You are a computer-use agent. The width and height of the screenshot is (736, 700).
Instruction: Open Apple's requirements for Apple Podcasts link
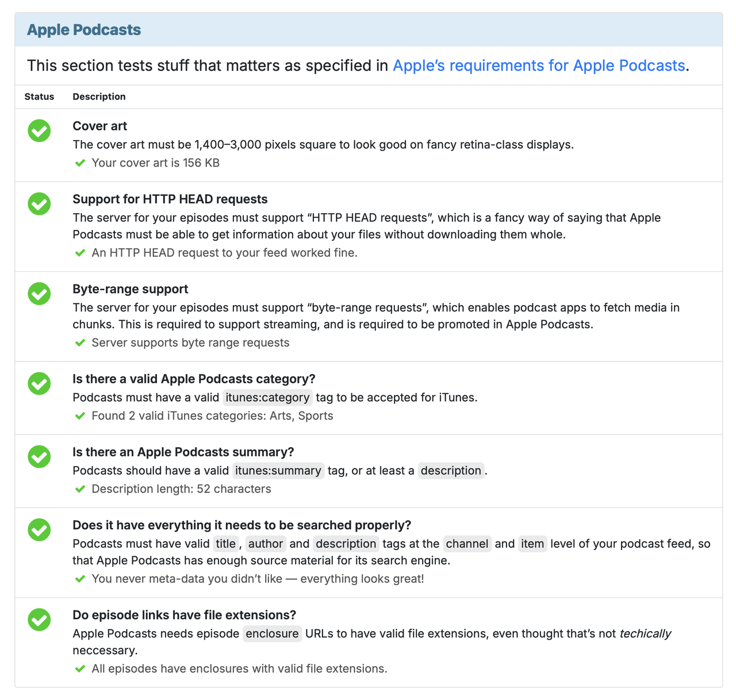[x=538, y=66]
